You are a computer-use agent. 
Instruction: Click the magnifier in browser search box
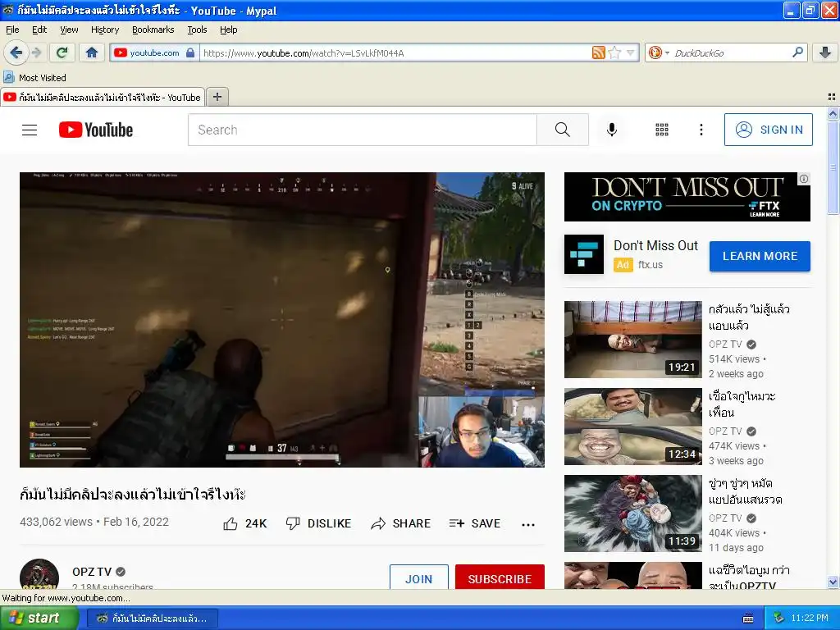[x=797, y=52]
